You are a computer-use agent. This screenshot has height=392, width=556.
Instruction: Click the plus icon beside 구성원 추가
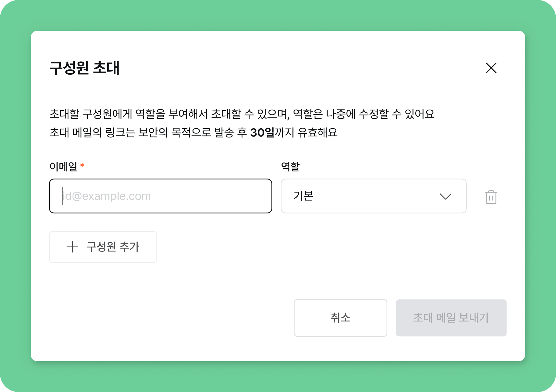click(72, 247)
